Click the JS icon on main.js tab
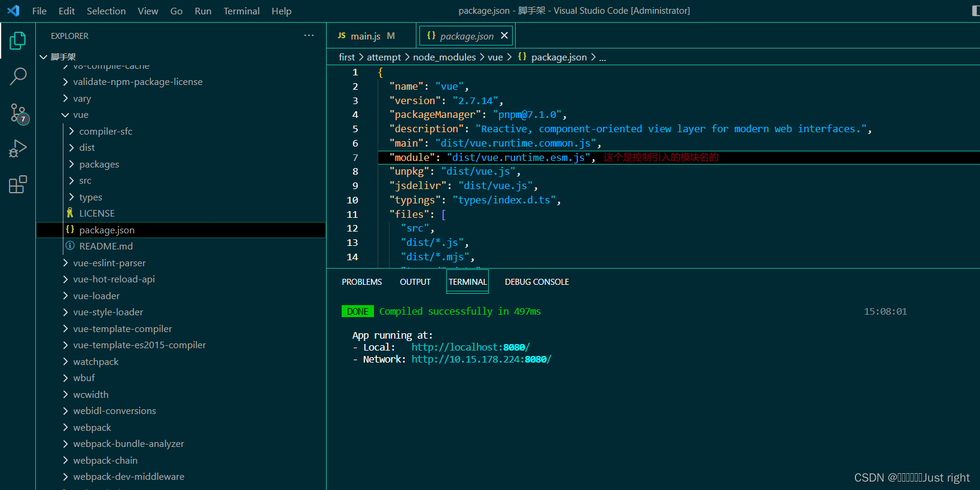 pos(342,36)
